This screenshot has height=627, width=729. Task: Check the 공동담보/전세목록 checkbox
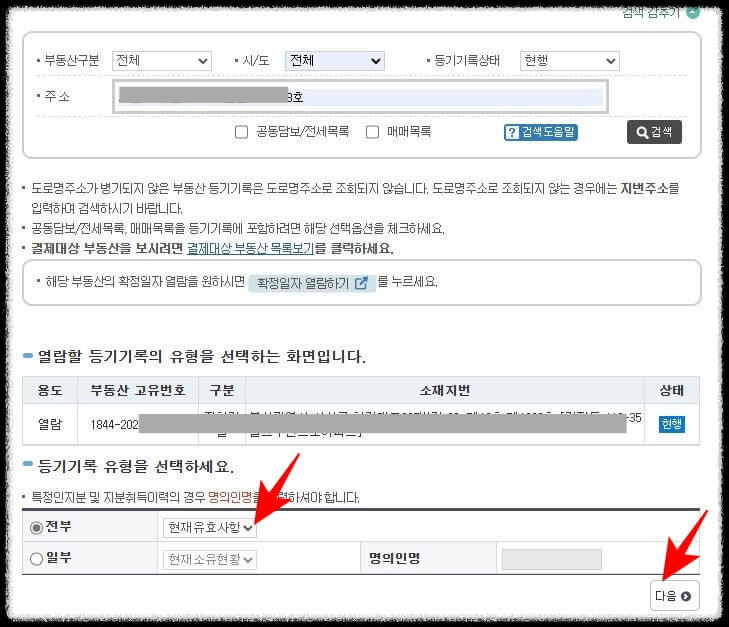241,132
